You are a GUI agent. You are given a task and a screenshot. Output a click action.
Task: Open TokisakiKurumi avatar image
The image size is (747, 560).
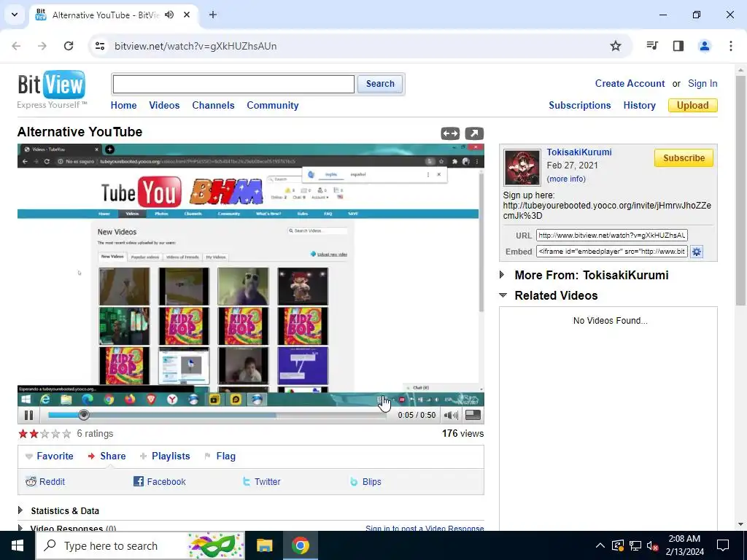(522, 167)
